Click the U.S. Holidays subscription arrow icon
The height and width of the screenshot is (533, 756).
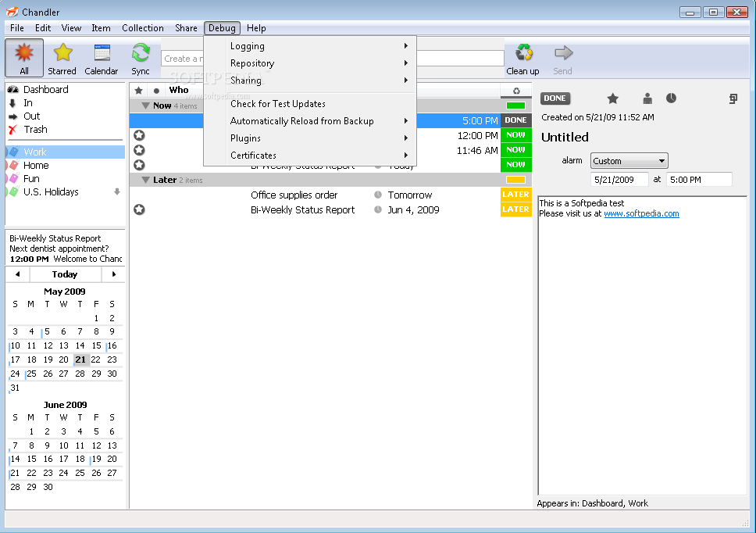116,192
